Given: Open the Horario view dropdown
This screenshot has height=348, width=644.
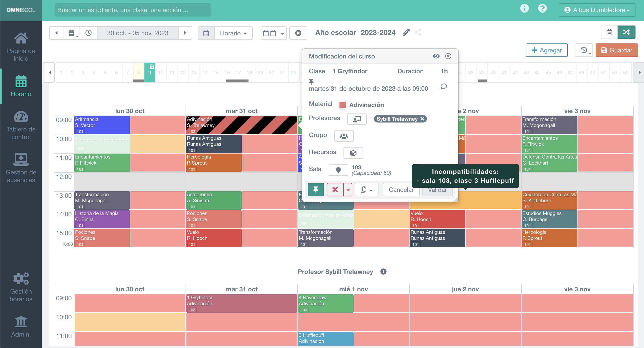Looking at the screenshot, I should click(233, 33).
